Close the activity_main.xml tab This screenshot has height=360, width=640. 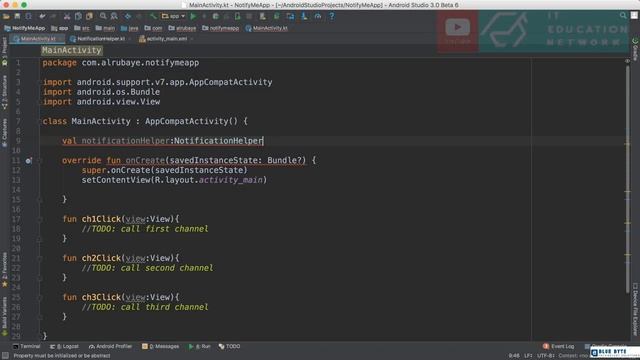tap(192, 39)
